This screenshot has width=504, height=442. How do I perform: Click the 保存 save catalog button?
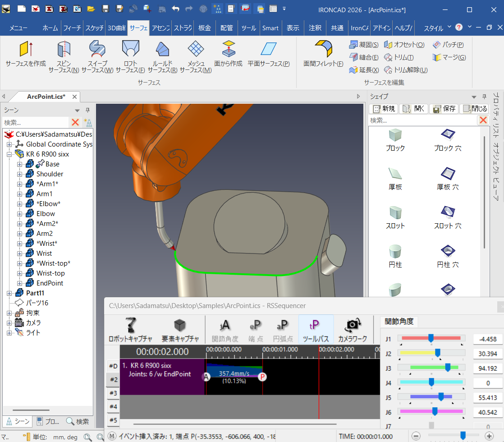444,109
